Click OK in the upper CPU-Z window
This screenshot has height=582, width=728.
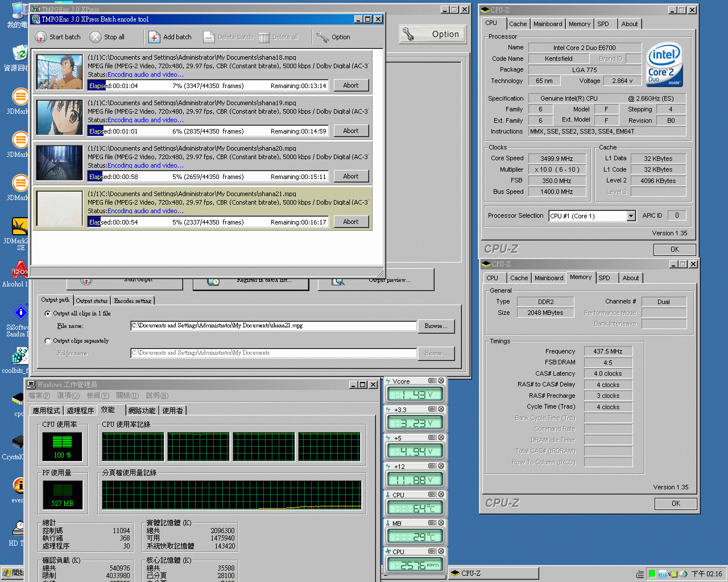click(x=675, y=250)
